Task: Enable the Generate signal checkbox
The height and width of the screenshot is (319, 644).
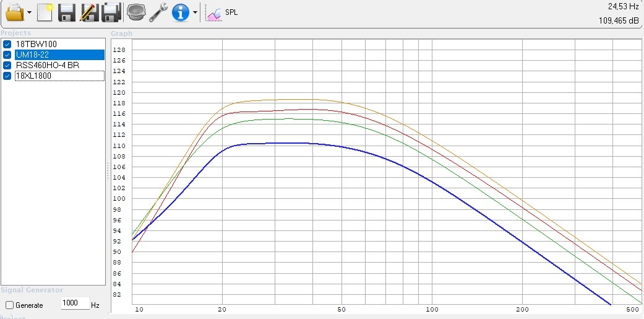Action: [9, 305]
